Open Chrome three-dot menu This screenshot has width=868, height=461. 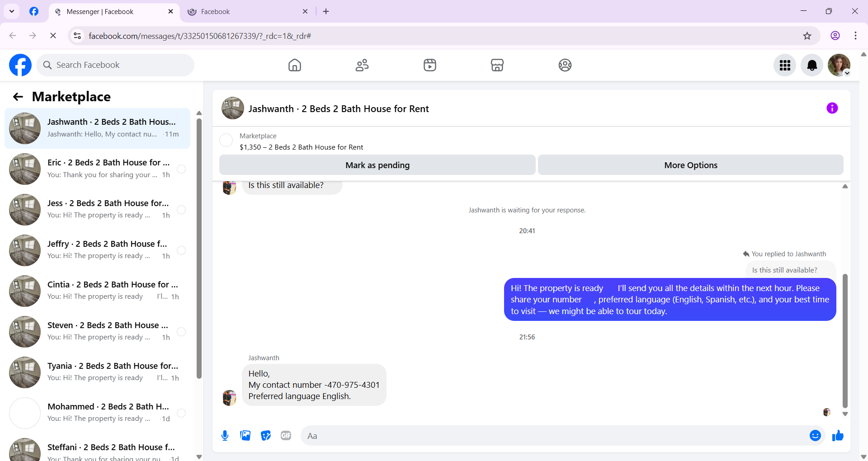(855, 36)
